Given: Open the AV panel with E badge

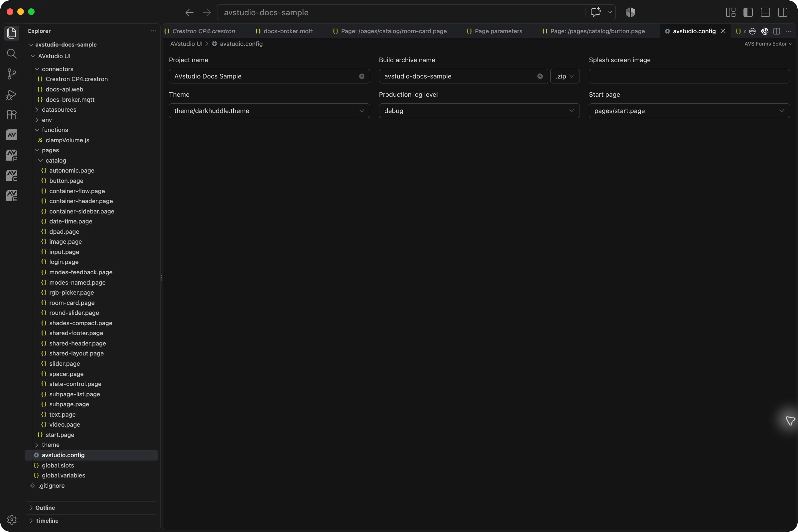Looking at the screenshot, I should (12, 196).
